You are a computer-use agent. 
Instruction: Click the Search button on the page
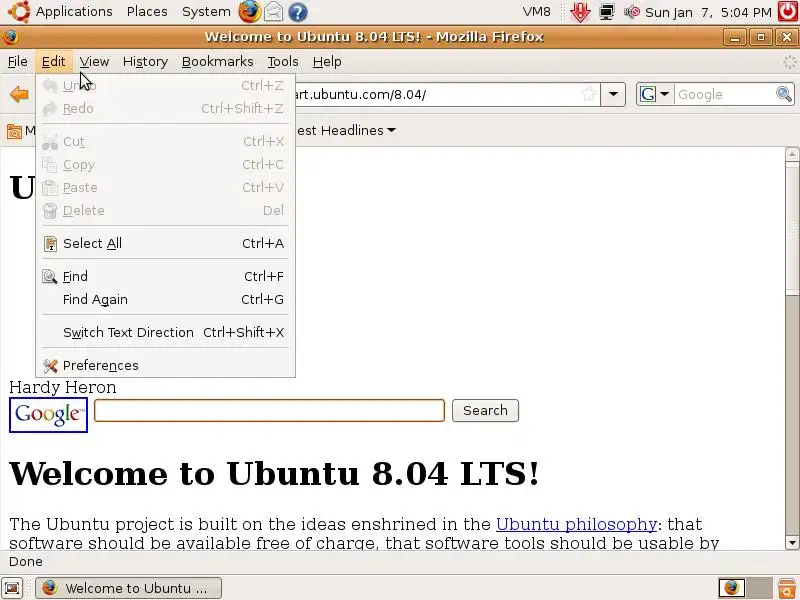coord(485,411)
